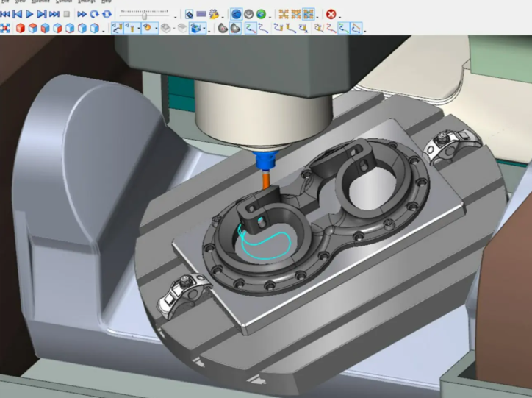Expand the dropdown beside the red X icon
The width and height of the screenshot is (532, 398).
339,16
